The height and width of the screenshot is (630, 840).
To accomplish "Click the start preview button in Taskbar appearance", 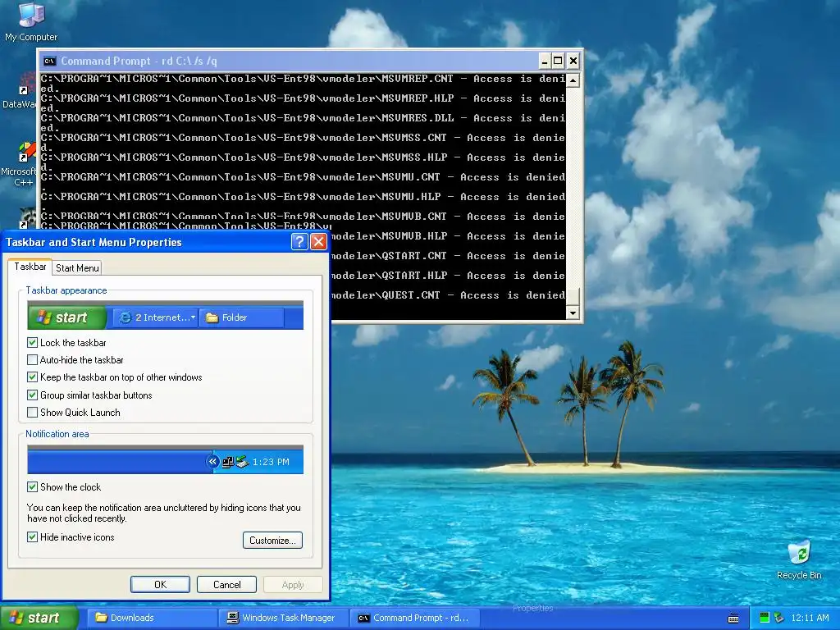I will point(67,317).
